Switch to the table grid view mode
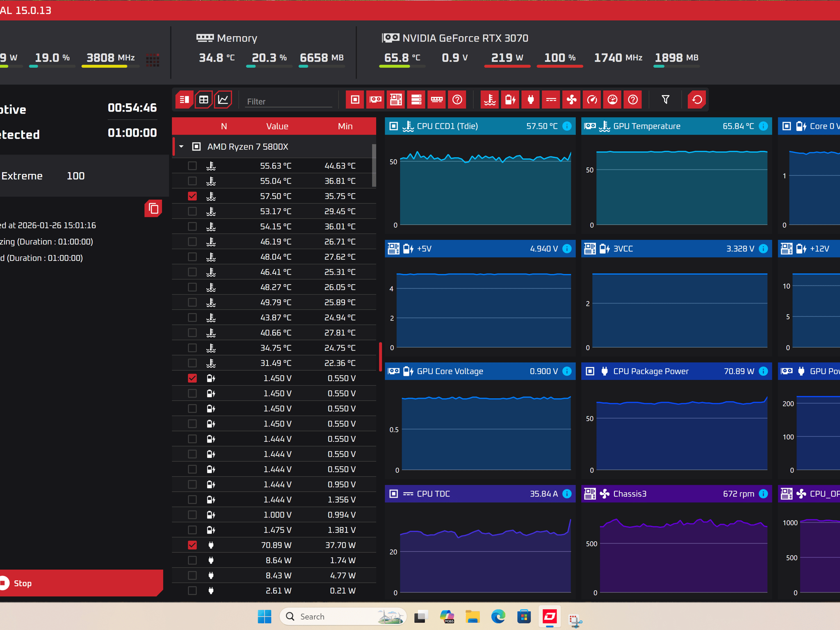840x630 pixels. pos(204,100)
